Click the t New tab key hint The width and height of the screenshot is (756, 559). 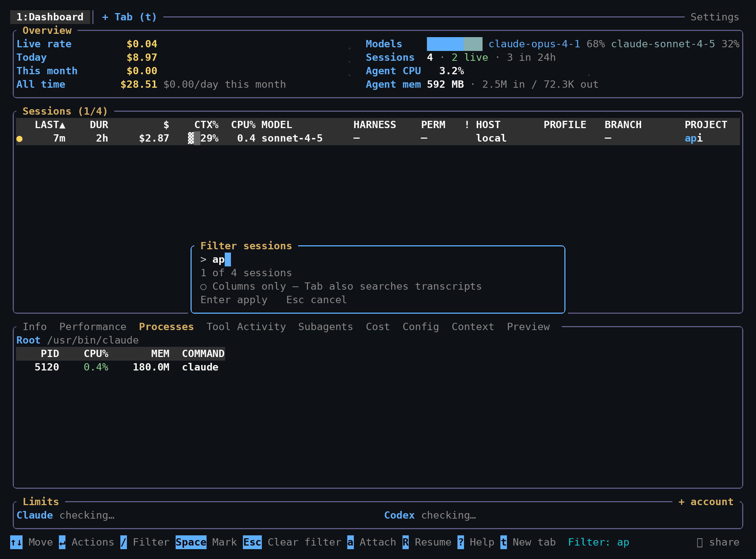pos(528,542)
